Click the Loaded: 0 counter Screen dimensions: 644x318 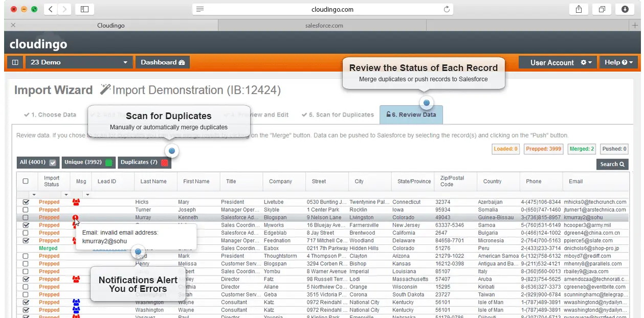(x=506, y=149)
